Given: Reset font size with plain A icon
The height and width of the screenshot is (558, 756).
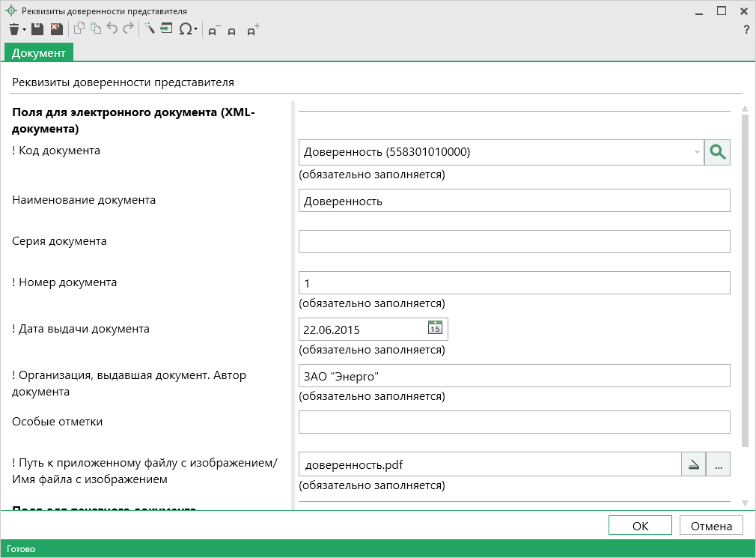Looking at the screenshot, I should pyautogui.click(x=232, y=31).
